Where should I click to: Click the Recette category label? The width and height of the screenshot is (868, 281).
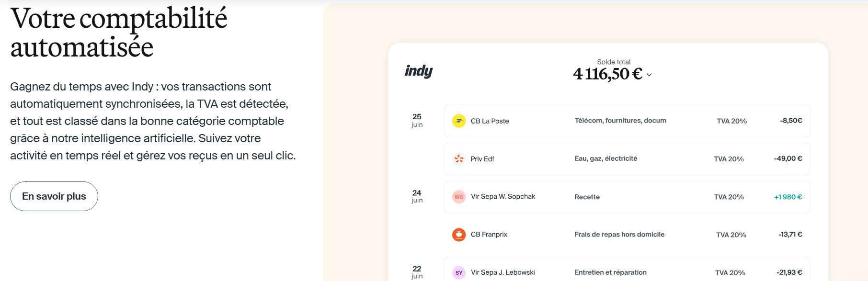[x=587, y=197]
